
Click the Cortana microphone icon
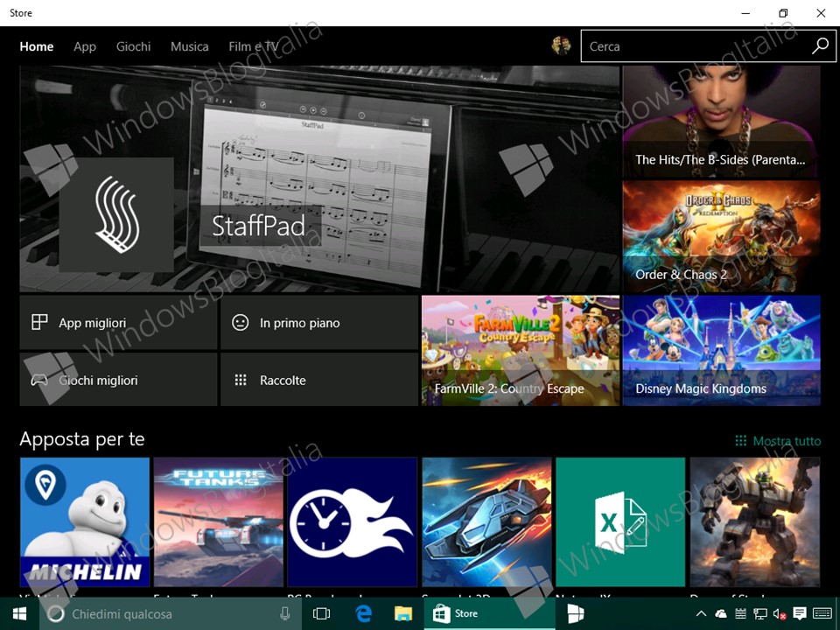tap(284, 614)
